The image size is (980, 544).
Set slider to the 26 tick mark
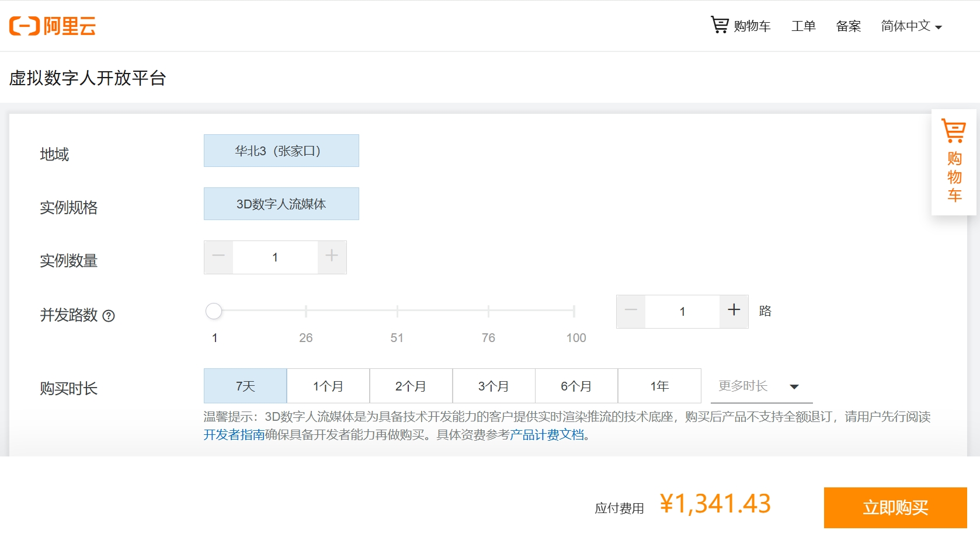pyautogui.click(x=306, y=311)
